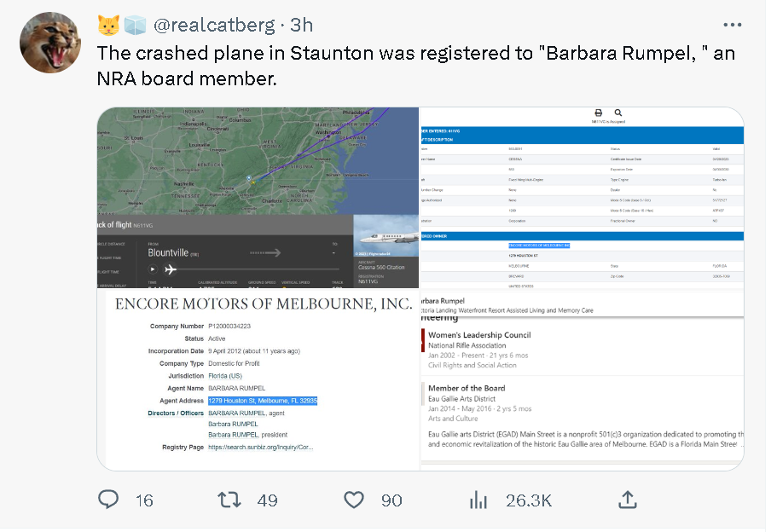Click the flight track map image

258,161
